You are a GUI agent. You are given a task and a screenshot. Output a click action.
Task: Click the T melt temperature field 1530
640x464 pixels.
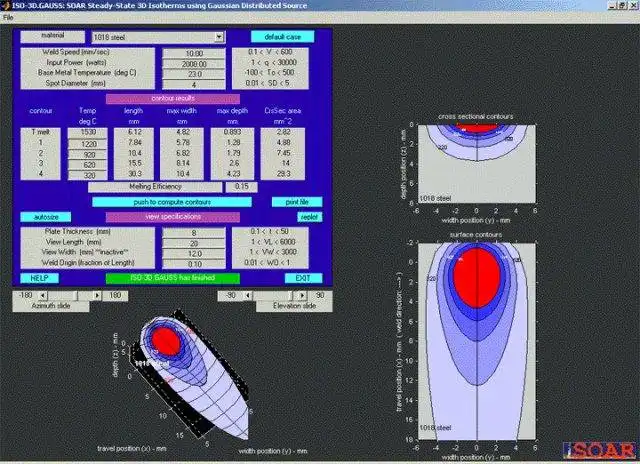pyautogui.click(x=88, y=132)
